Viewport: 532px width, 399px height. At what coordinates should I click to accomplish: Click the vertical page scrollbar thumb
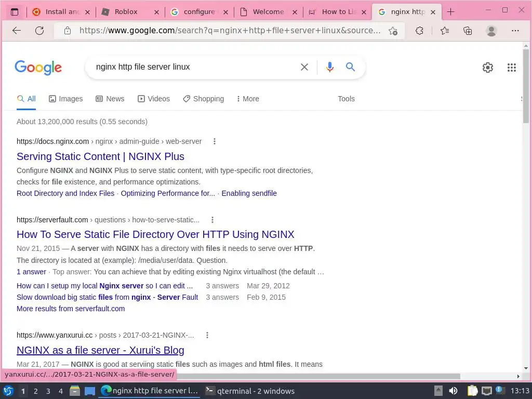(x=526, y=87)
